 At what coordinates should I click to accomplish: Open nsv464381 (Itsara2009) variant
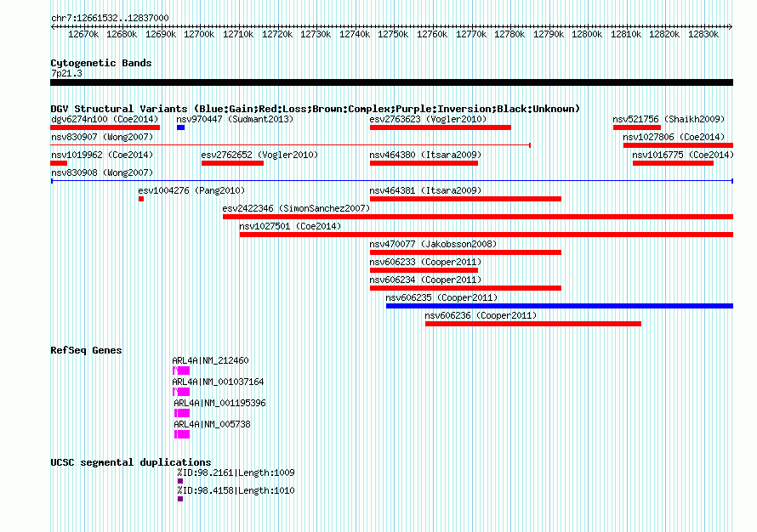(425, 190)
